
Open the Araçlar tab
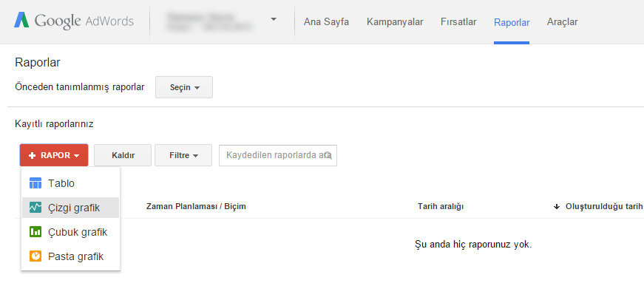click(x=562, y=21)
